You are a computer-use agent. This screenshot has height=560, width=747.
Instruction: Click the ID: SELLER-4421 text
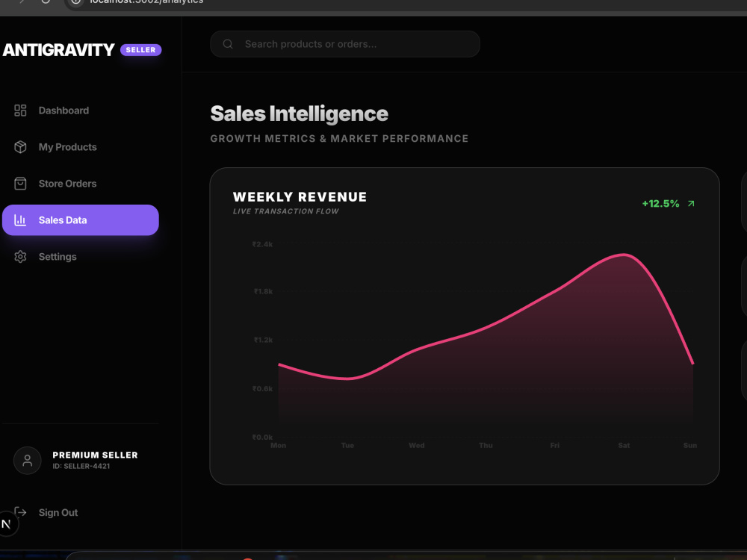click(81, 467)
